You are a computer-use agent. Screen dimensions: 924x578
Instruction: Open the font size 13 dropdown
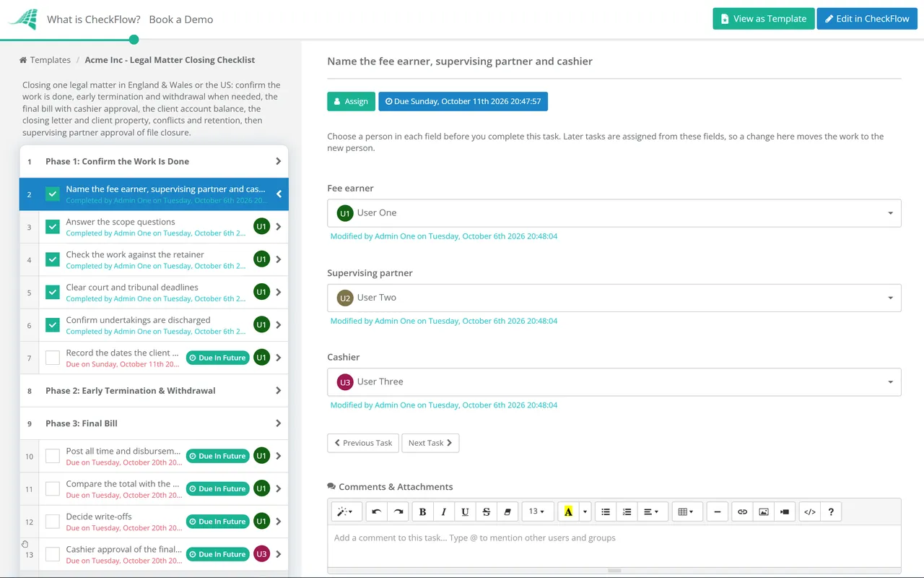tap(537, 512)
